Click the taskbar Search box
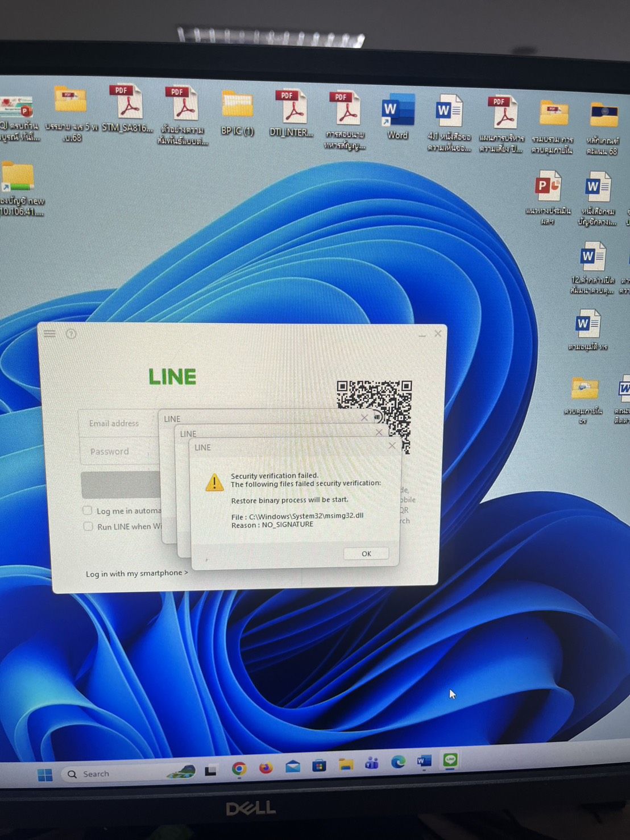The height and width of the screenshot is (840, 630). click(128, 773)
